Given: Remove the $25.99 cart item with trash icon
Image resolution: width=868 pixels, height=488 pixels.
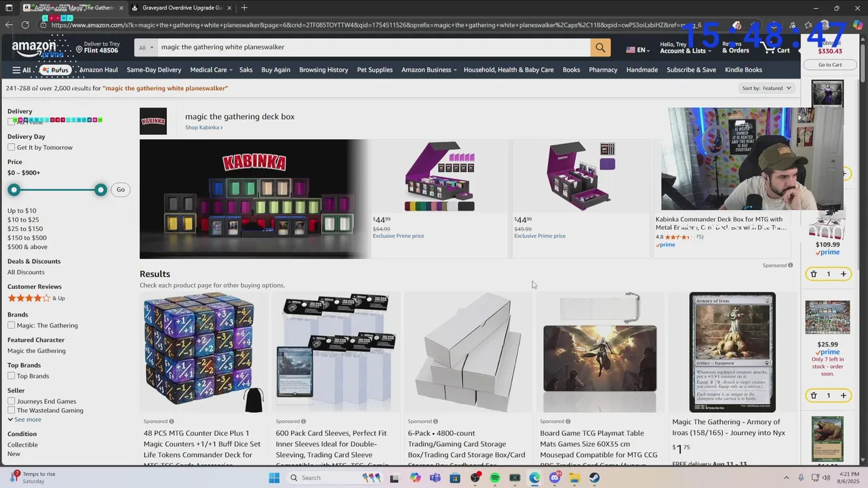Looking at the screenshot, I should [x=814, y=395].
